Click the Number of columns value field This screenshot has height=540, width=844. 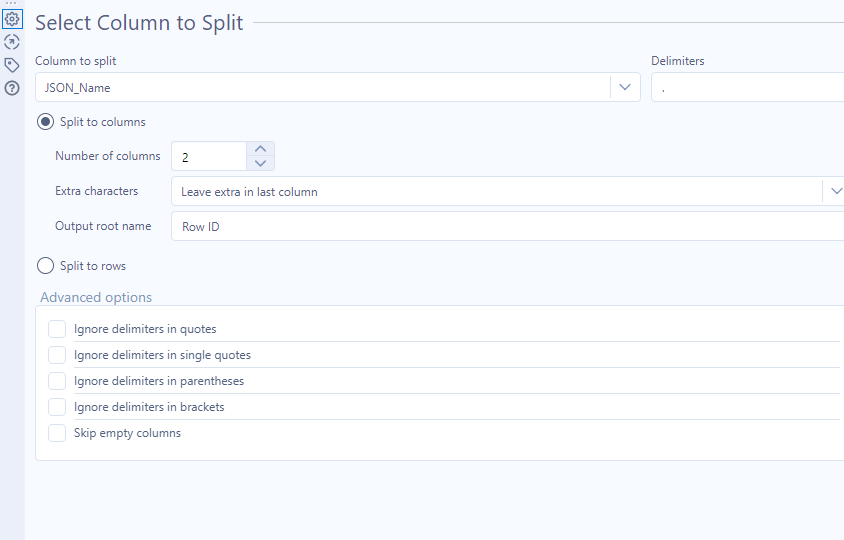click(x=208, y=156)
